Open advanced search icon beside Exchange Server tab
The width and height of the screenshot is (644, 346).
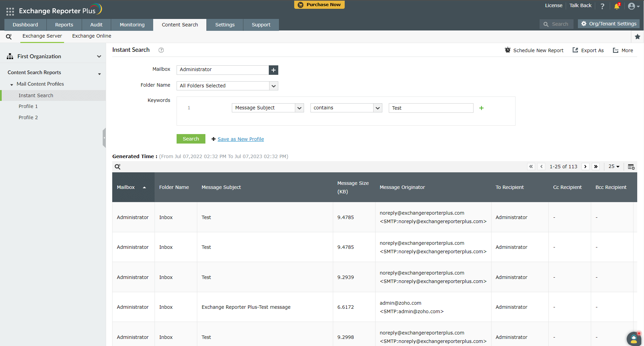[9, 36]
